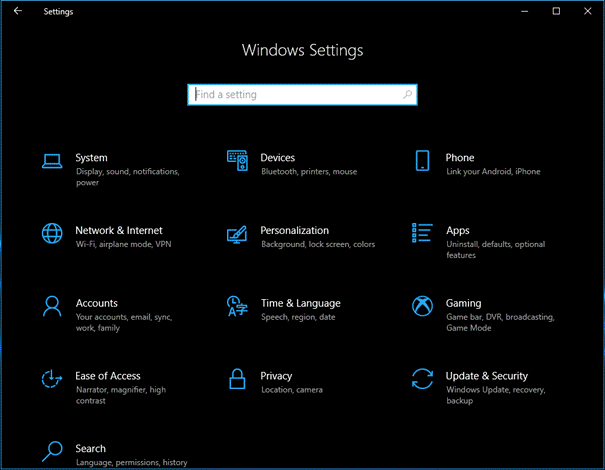The height and width of the screenshot is (470, 605).
Task: Click the System laptop icon
Action: click(52, 160)
